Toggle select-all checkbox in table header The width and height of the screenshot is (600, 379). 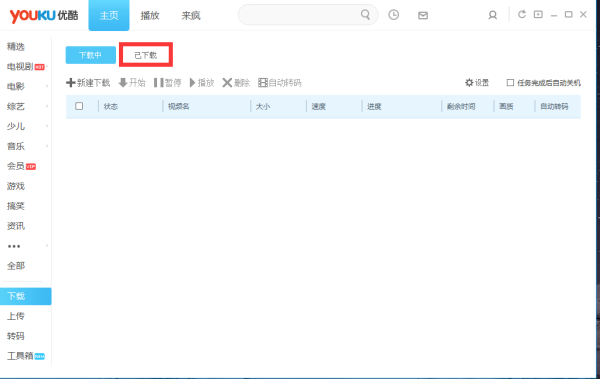pos(79,106)
